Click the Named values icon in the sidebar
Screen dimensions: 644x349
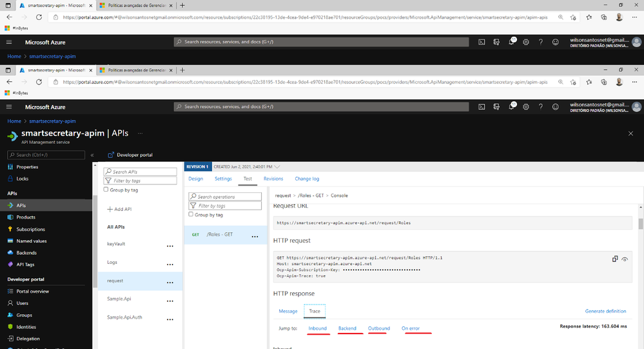(10, 241)
